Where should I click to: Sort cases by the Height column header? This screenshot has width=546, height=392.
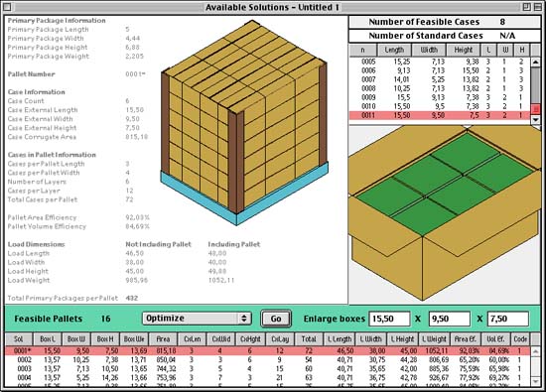(464, 50)
